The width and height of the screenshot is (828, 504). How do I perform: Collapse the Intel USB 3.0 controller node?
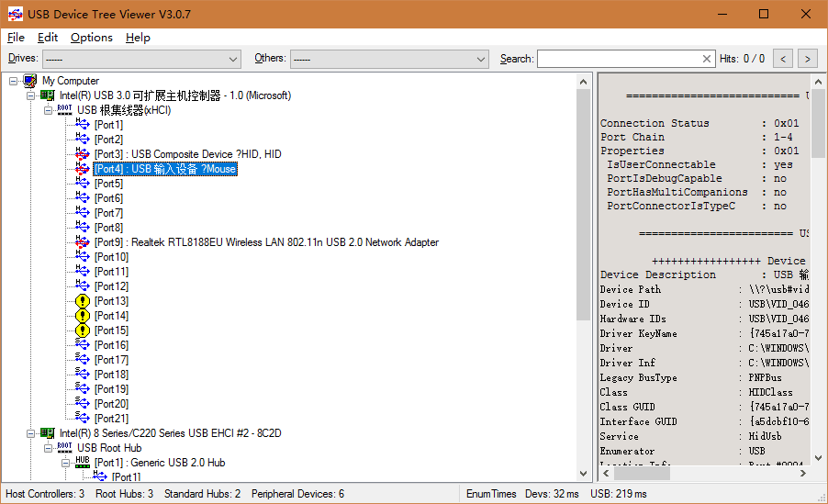coord(30,95)
